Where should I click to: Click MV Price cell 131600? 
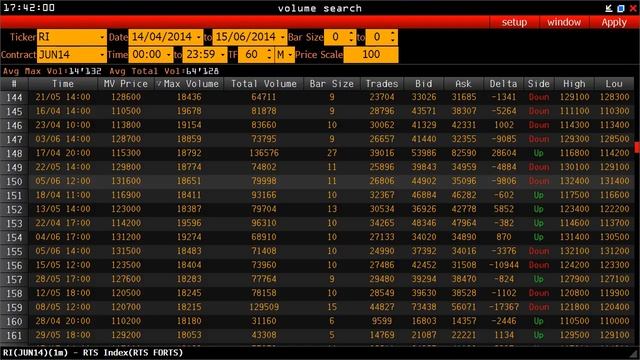coord(126,181)
